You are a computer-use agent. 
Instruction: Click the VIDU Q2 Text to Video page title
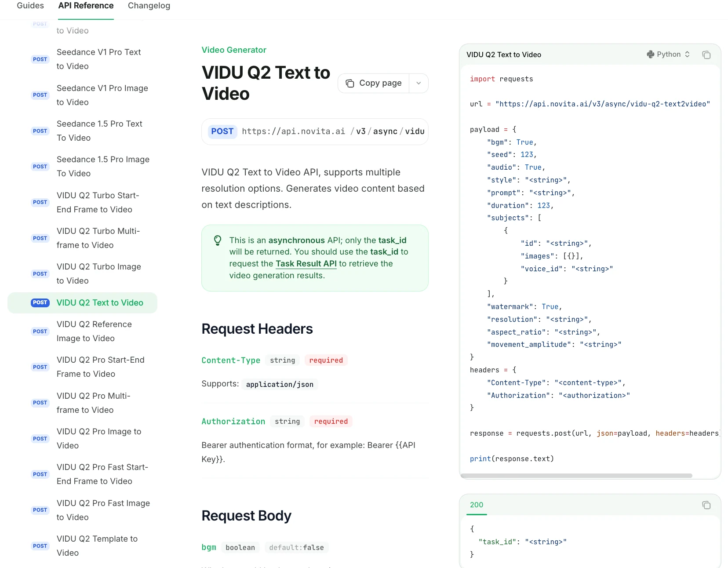266,83
